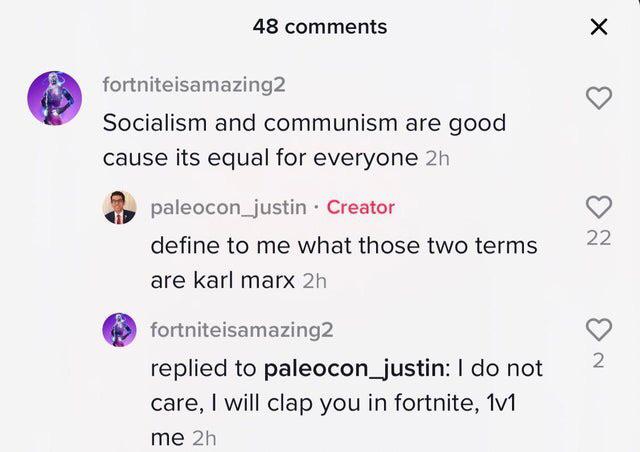Open the fortniteisamazing2 username above the socialism comment
Image resolution: width=640 pixels, height=452 pixels.
click(194, 86)
